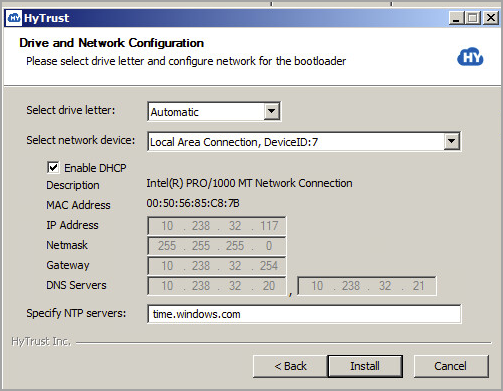Open the drive letter dropdown arrow
503x391 pixels.
[x=272, y=111]
